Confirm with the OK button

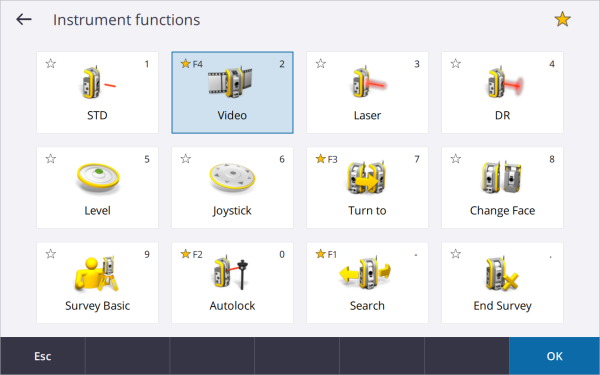(x=554, y=356)
